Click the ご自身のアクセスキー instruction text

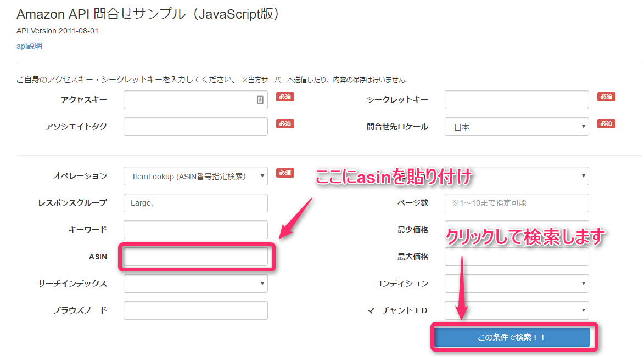point(126,80)
